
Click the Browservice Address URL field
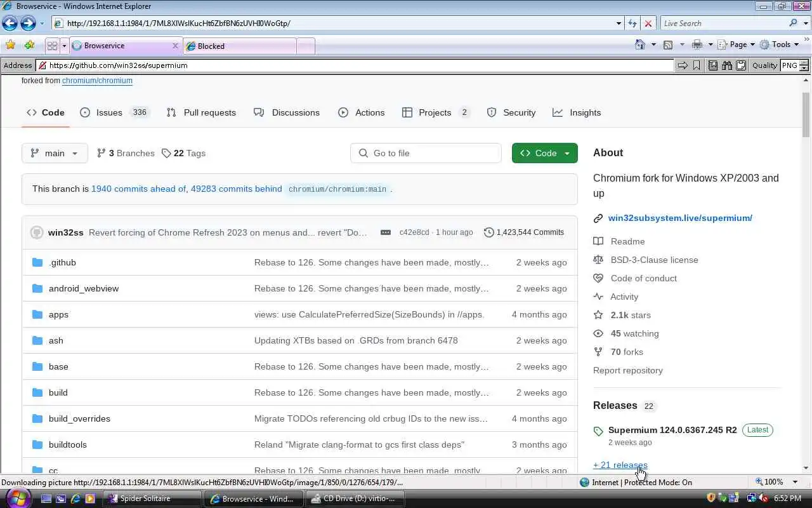355,65
